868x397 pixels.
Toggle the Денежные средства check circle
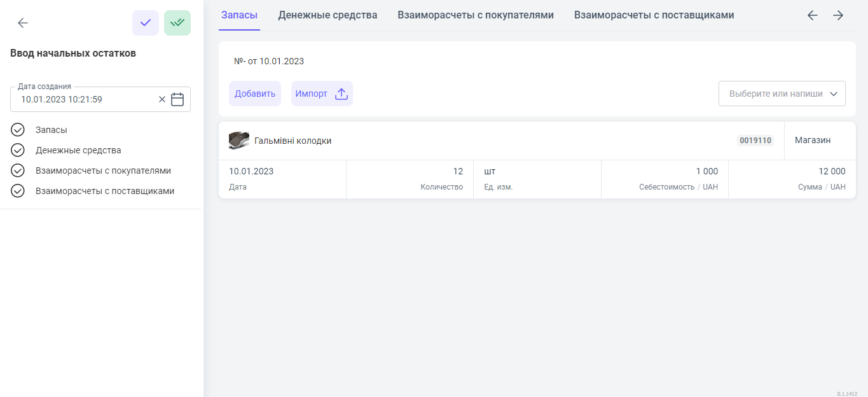tap(18, 150)
